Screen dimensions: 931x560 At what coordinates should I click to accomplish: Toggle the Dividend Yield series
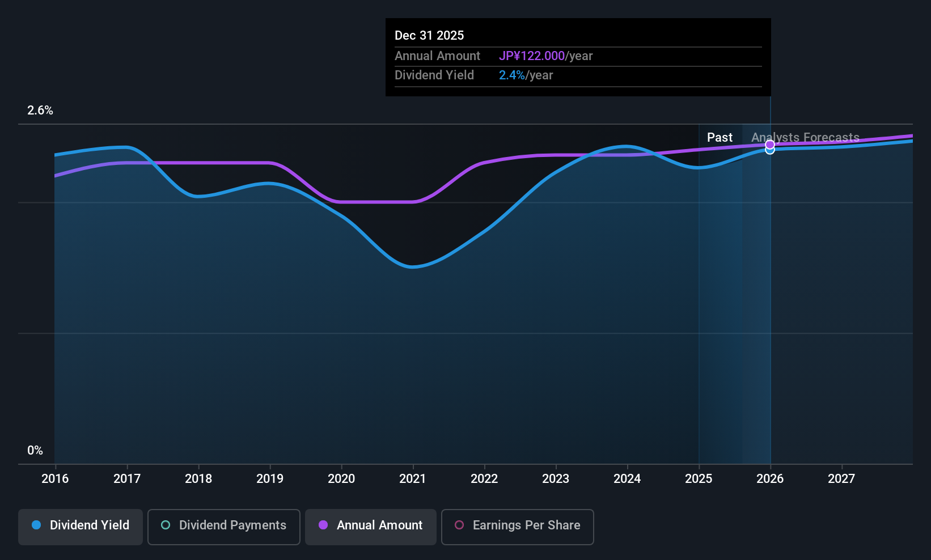81,527
